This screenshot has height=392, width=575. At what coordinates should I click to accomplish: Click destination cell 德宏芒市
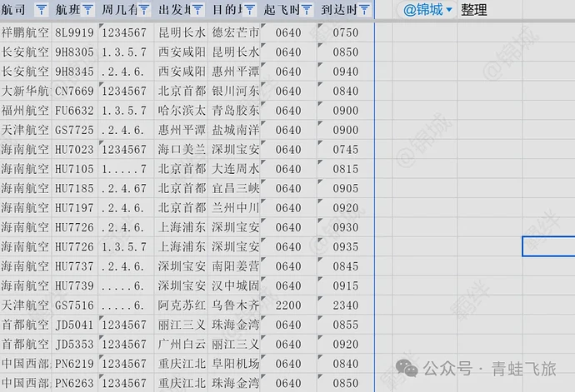tap(236, 32)
